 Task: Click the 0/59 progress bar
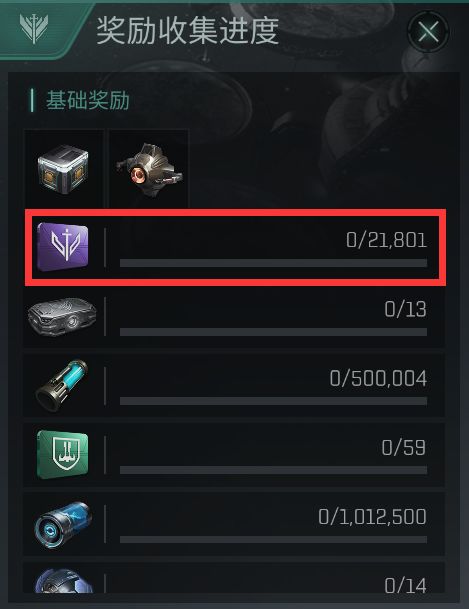[273, 470]
